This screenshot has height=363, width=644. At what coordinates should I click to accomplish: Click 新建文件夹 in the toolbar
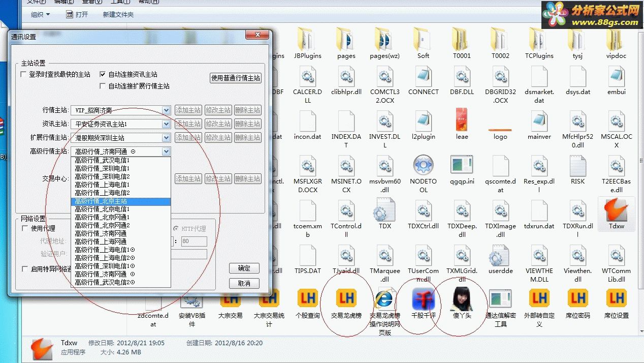118,15
